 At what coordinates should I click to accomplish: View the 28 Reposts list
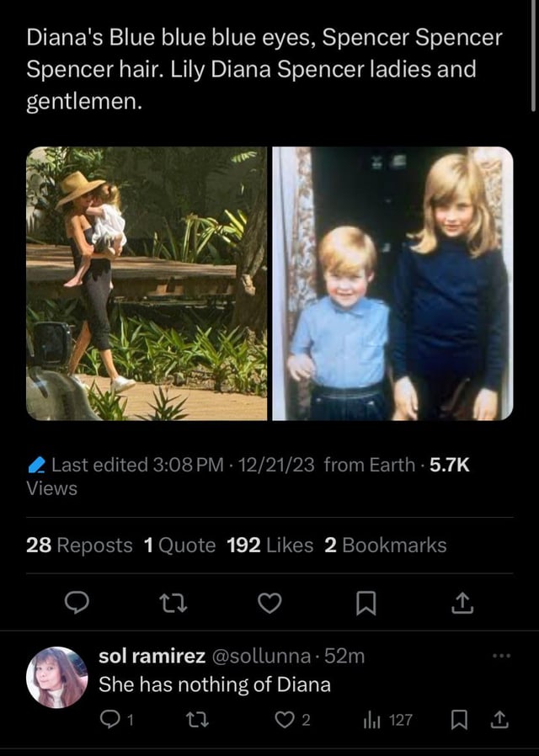[79, 546]
